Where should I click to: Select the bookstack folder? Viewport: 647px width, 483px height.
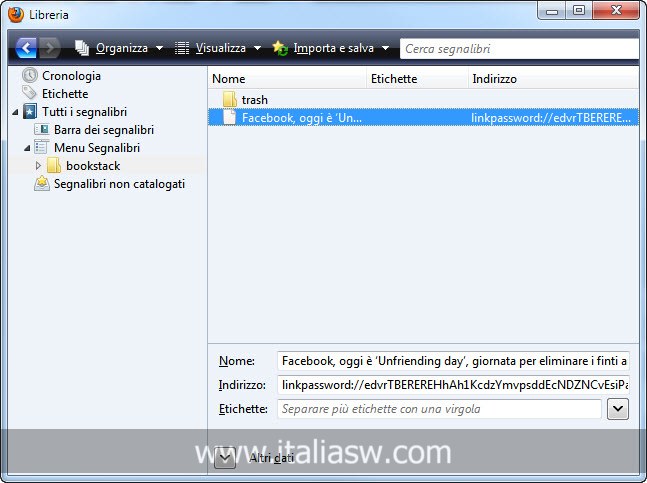pyautogui.click(x=93, y=166)
